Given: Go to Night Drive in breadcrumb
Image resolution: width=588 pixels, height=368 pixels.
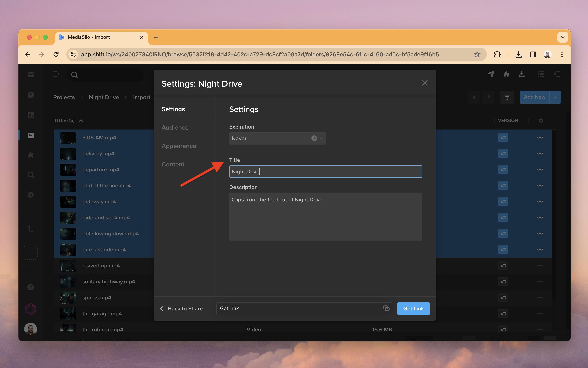Looking at the screenshot, I should 104,97.
